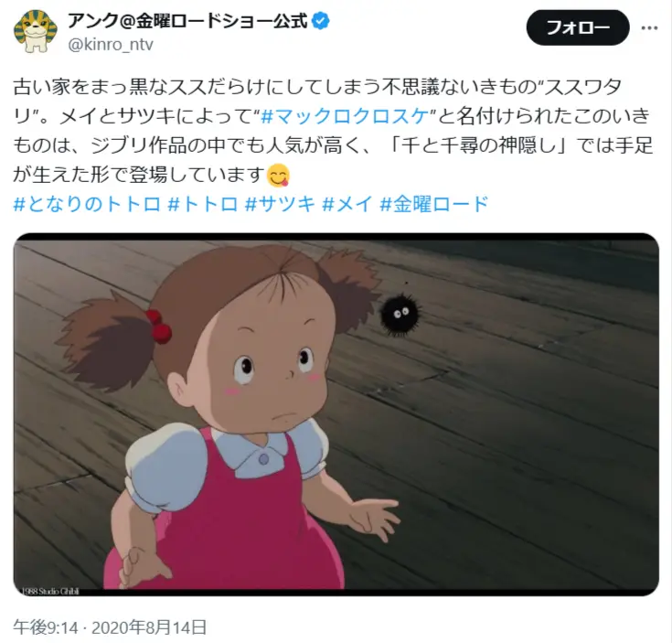Open the #メイ hashtag
This screenshot has width=672, height=643.
pyautogui.click(x=347, y=204)
